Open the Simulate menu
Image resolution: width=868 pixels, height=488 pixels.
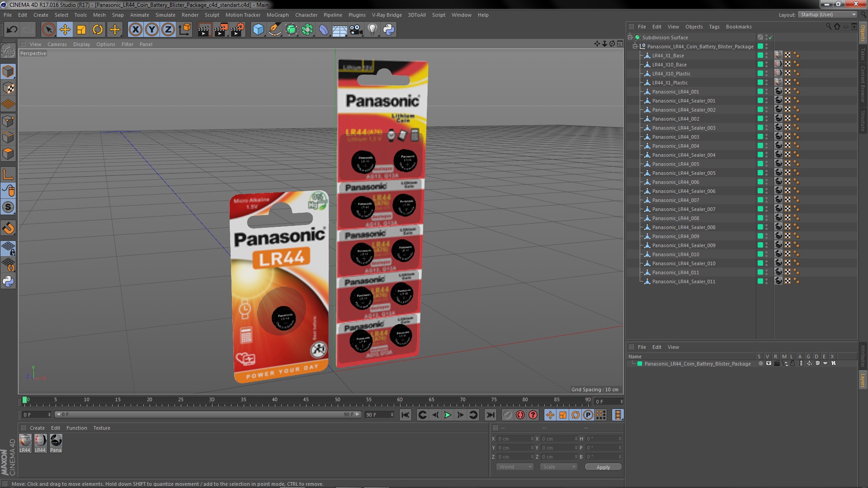(x=165, y=15)
